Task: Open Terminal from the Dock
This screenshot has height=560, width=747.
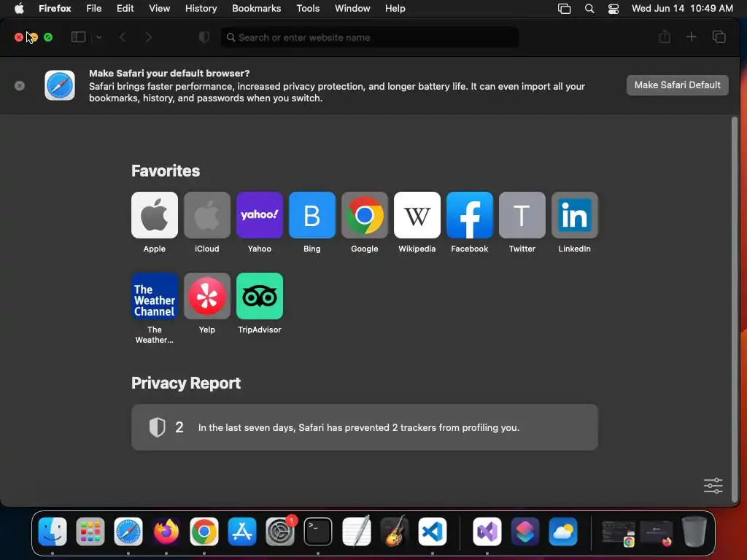Action: pos(318,532)
